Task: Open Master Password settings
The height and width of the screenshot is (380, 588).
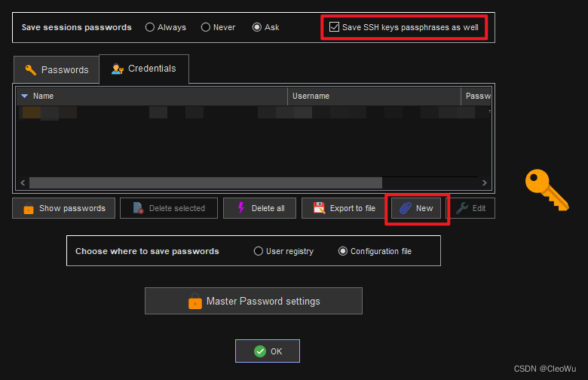Action: [253, 301]
